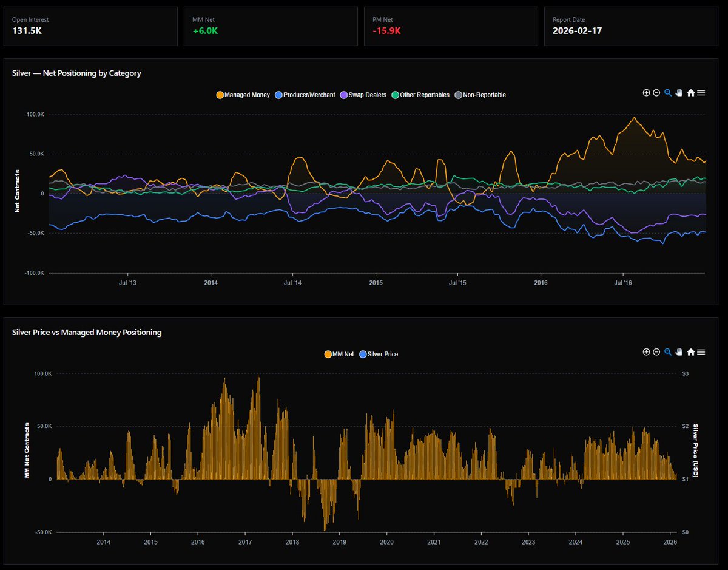
Task: Zoom in on the Net Positioning chart
Action: pos(646,92)
